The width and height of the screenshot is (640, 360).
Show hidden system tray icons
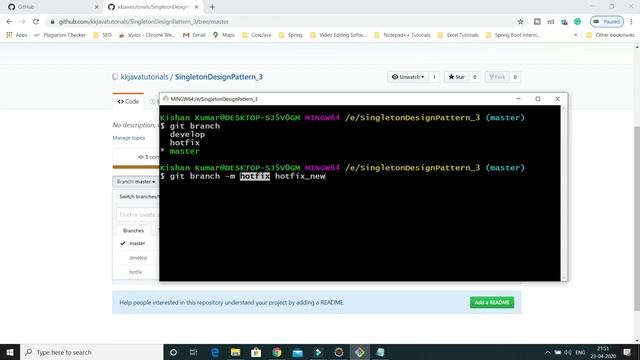[x=547, y=352]
